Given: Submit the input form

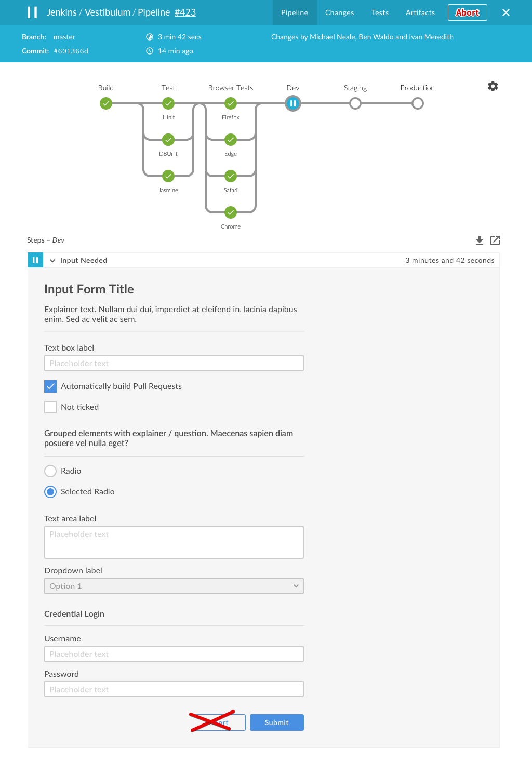Looking at the screenshot, I should click(277, 722).
